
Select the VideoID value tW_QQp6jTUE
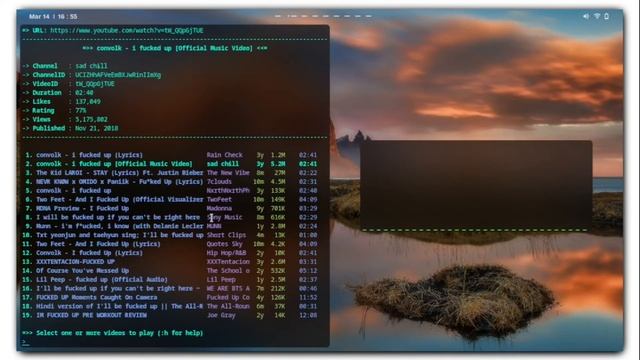[x=95, y=84]
